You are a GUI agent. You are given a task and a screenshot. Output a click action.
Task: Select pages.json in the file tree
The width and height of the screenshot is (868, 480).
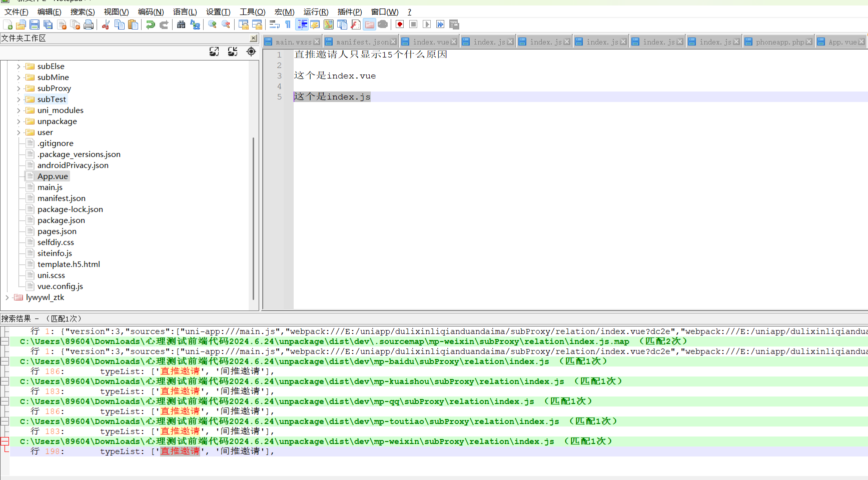pyautogui.click(x=57, y=231)
